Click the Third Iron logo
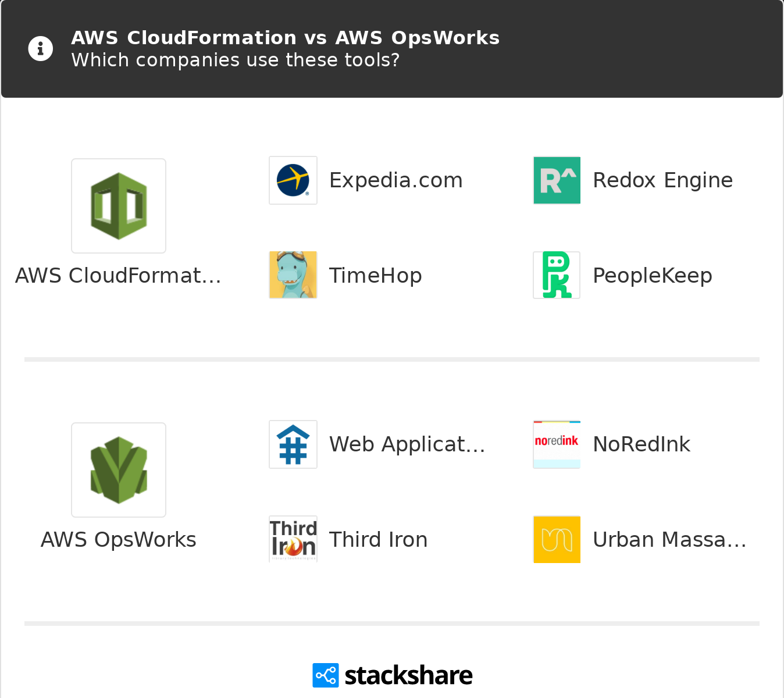 (293, 539)
